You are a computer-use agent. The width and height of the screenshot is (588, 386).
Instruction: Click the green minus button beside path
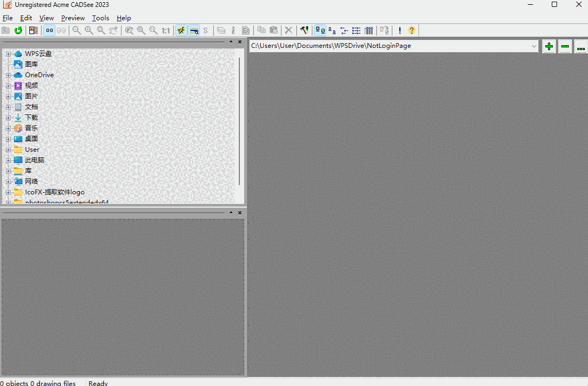(x=565, y=46)
